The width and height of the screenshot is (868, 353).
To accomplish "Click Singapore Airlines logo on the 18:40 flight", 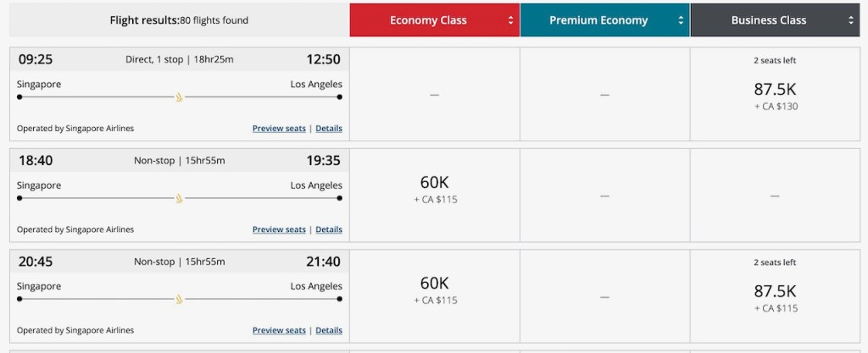I will [x=179, y=198].
